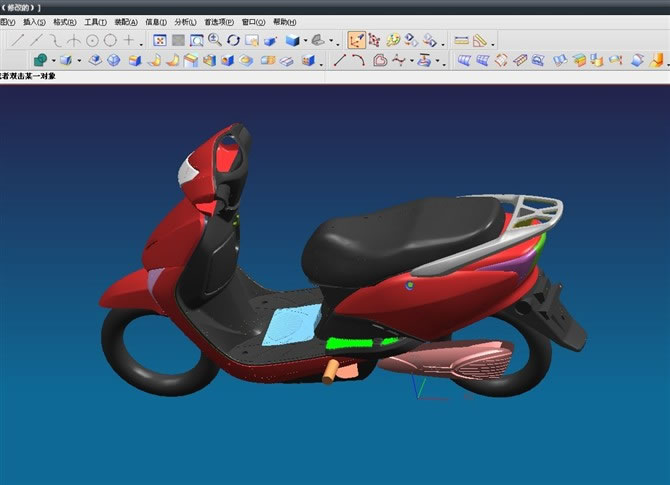Toggle the highlighted WCS display button
The image size is (670, 485).
(356, 41)
